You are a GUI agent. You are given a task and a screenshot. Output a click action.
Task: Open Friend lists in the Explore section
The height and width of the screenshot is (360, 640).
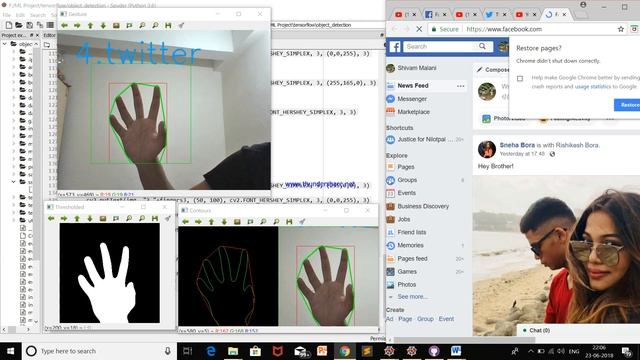[x=411, y=232]
